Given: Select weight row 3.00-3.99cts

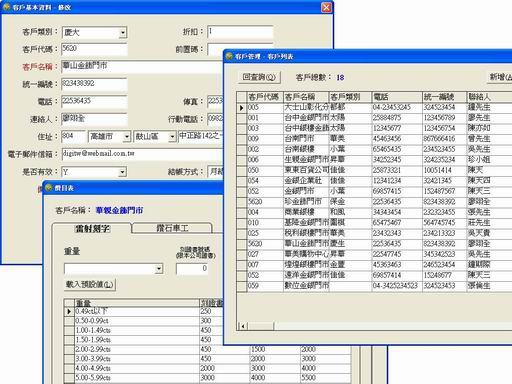Looking at the screenshot, I should click(137, 359).
